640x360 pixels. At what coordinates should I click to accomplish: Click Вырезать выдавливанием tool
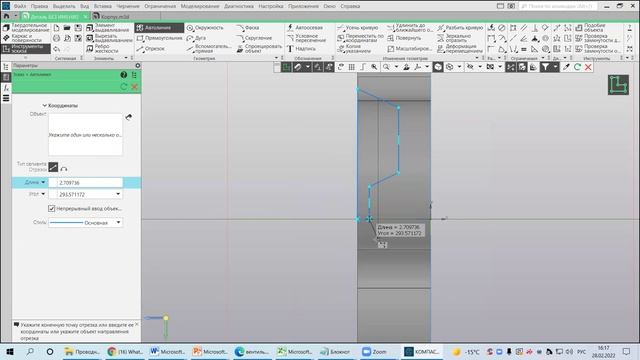[x=109, y=38]
